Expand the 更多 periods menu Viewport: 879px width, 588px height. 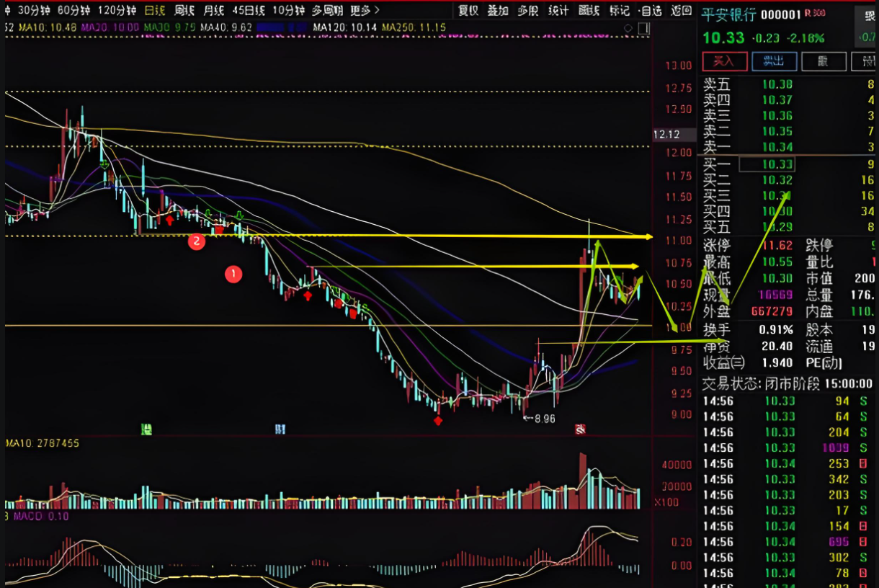pos(365,10)
